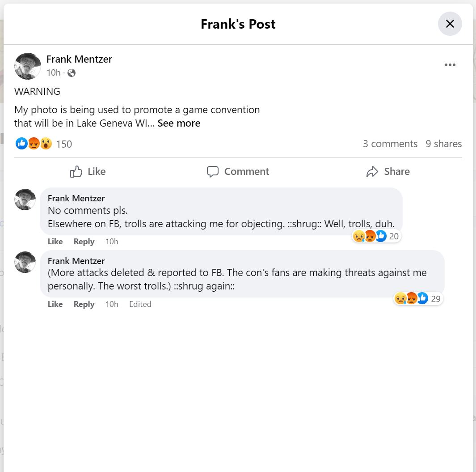Viewport: 476px width, 472px height.
Task: Open Frank Mentzer's profile from post header
Action: click(79, 59)
